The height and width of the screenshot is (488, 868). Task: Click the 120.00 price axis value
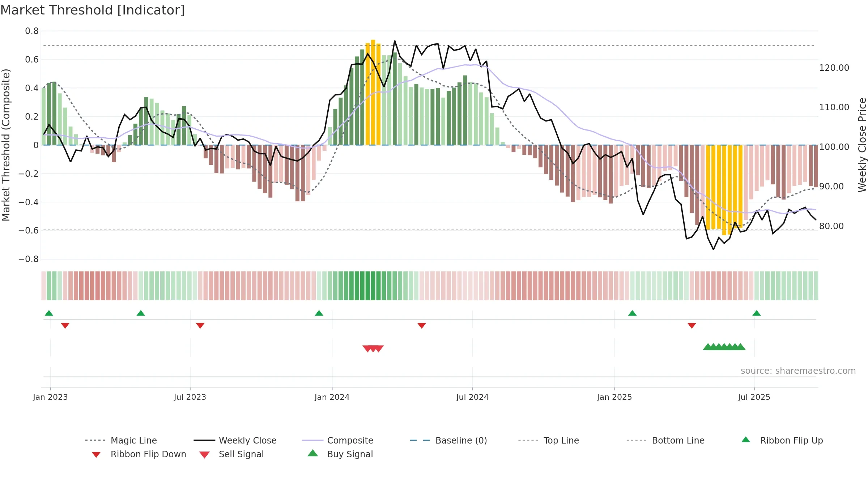point(834,68)
